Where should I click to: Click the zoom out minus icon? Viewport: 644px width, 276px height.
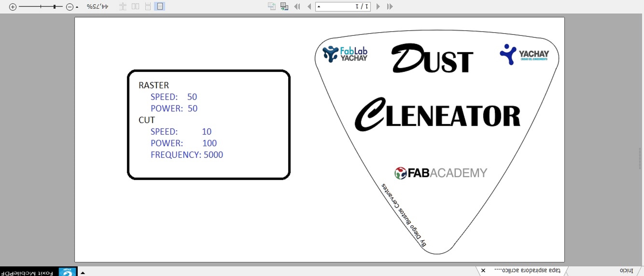pos(70,7)
